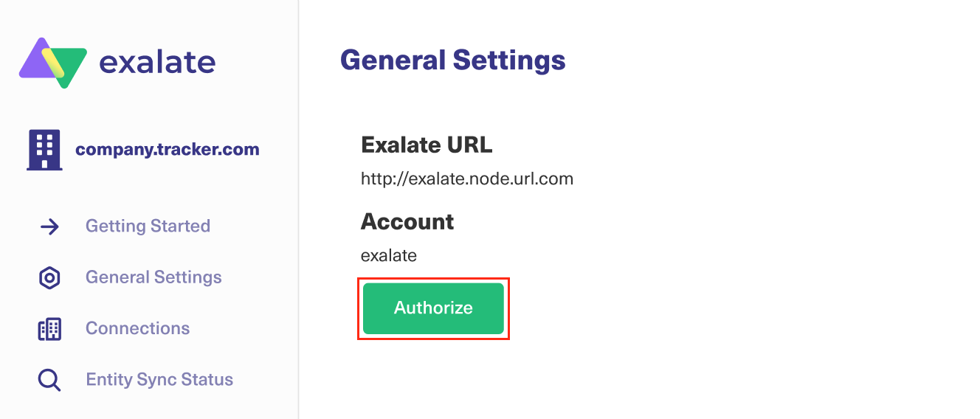The width and height of the screenshot is (980, 419).
Task: Click the Exalate URL field label
Action: [426, 145]
